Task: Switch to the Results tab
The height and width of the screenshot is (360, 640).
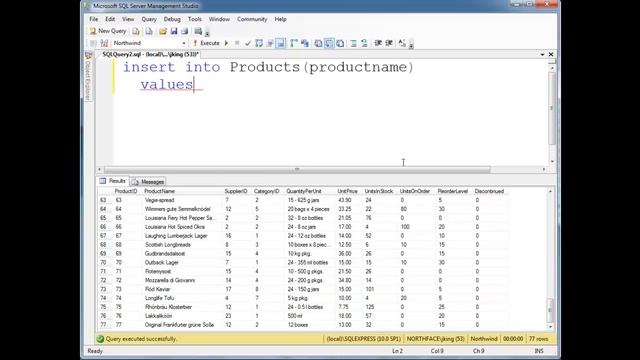Action: [x=113, y=181]
